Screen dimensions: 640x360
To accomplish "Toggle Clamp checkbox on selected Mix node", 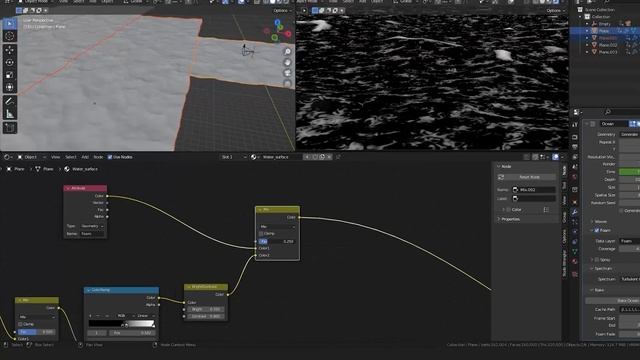I will pos(261,233).
